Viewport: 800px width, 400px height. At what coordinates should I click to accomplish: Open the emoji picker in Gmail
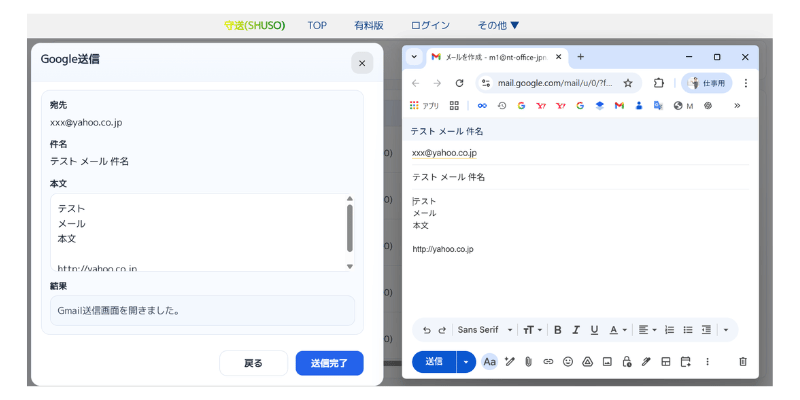pos(568,362)
